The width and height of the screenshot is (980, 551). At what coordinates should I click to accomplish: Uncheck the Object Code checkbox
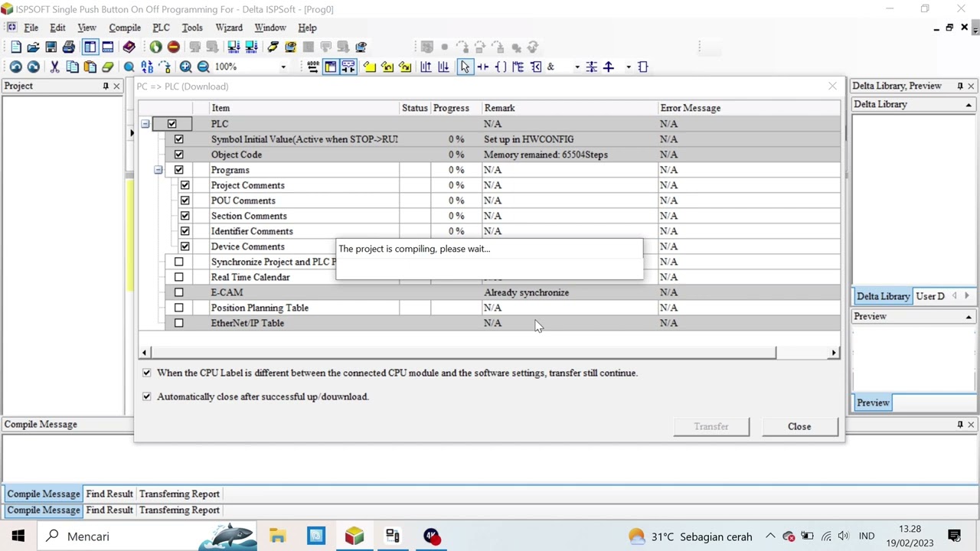click(178, 155)
